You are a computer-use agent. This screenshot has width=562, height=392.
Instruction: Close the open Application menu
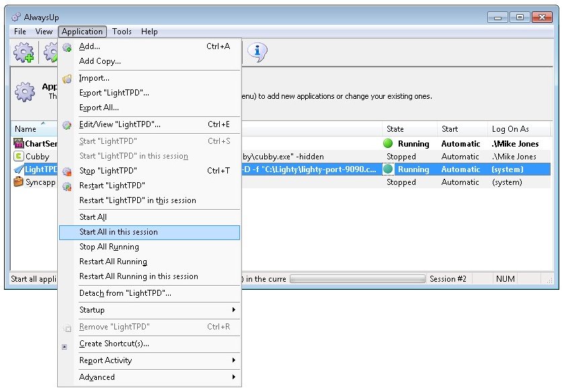82,32
